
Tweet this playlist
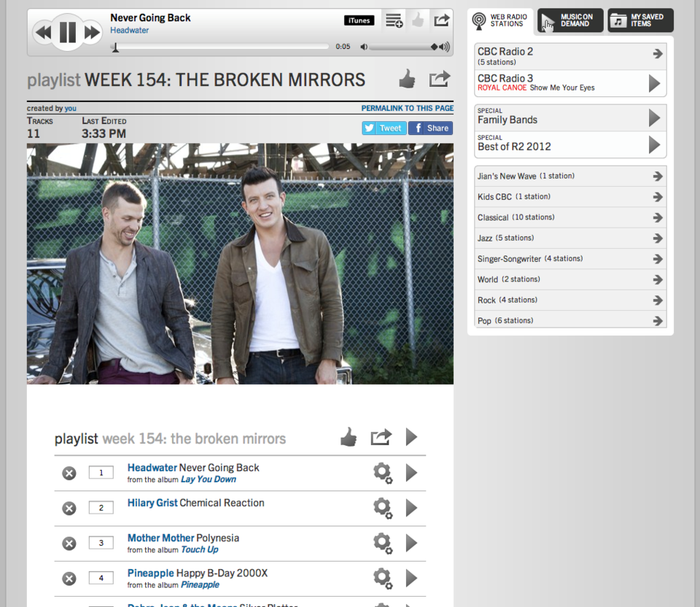384,128
